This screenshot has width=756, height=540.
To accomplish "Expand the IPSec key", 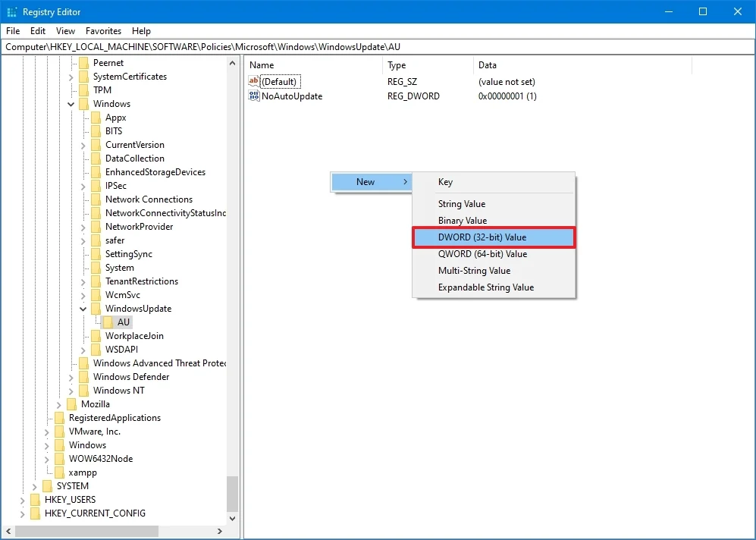I will click(x=83, y=186).
